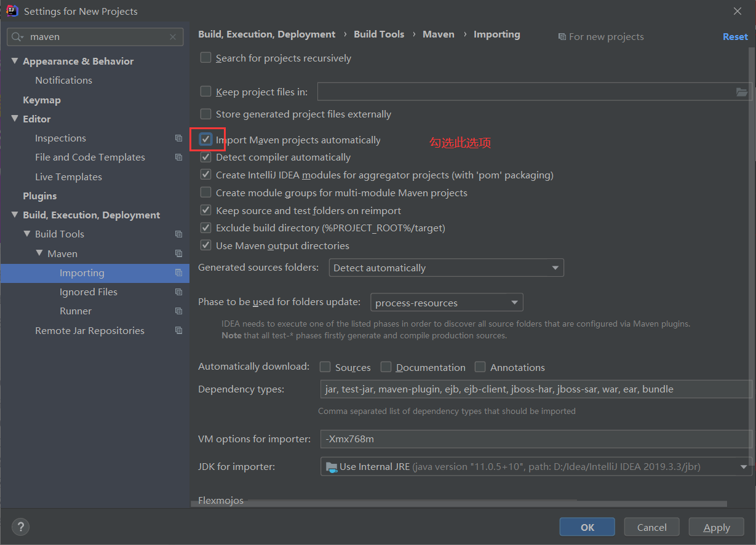Click the project icon beside Remote Jar Repositories
This screenshot has width=756, height=545.
click(x=178, y=330)
